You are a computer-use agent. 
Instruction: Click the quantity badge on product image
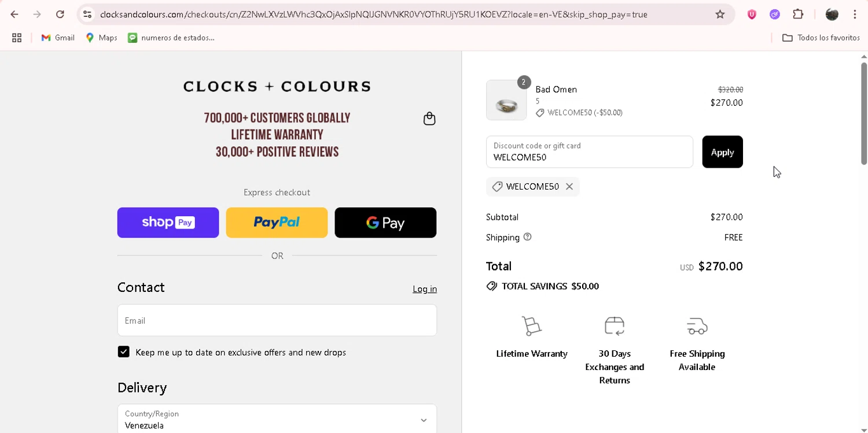[524, 82]
